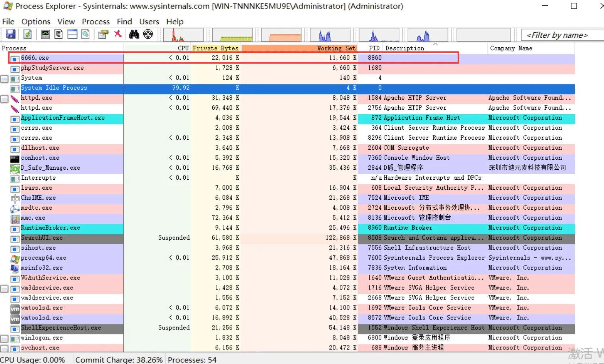
Task: Click the Save toolbar icon
Action: (11, 34)
